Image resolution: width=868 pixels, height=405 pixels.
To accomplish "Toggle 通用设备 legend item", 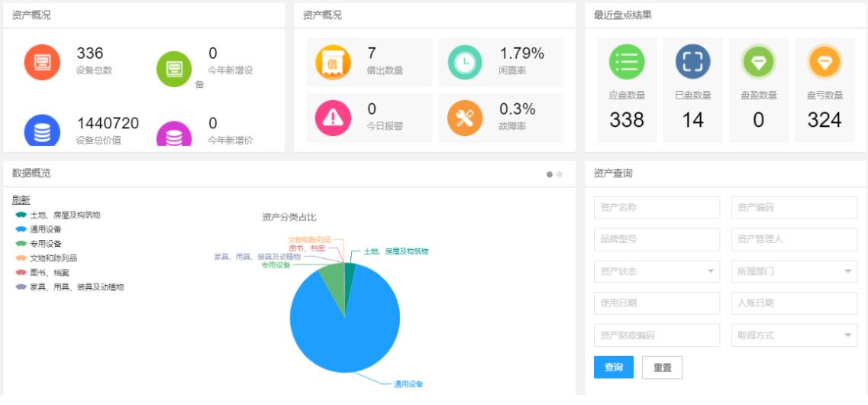I will pyautogui.click(x=38, y=229).
